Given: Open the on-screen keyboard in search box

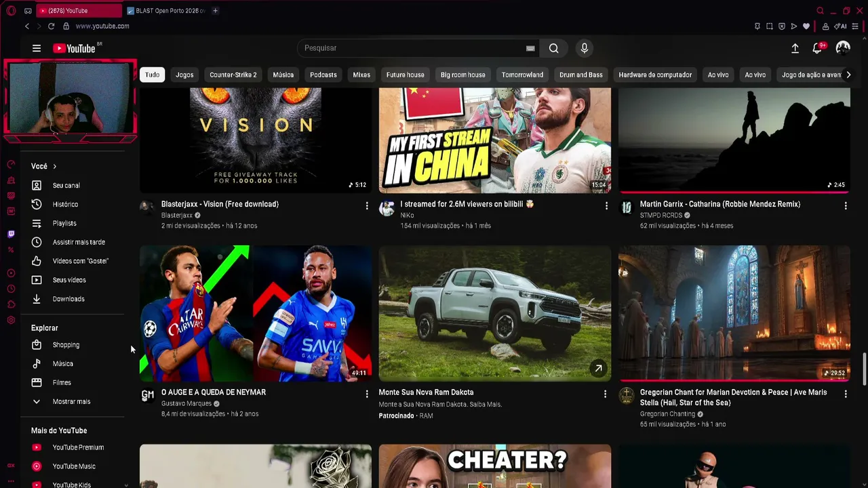Looking at the screenshot, I should click(x=530, y=48).
